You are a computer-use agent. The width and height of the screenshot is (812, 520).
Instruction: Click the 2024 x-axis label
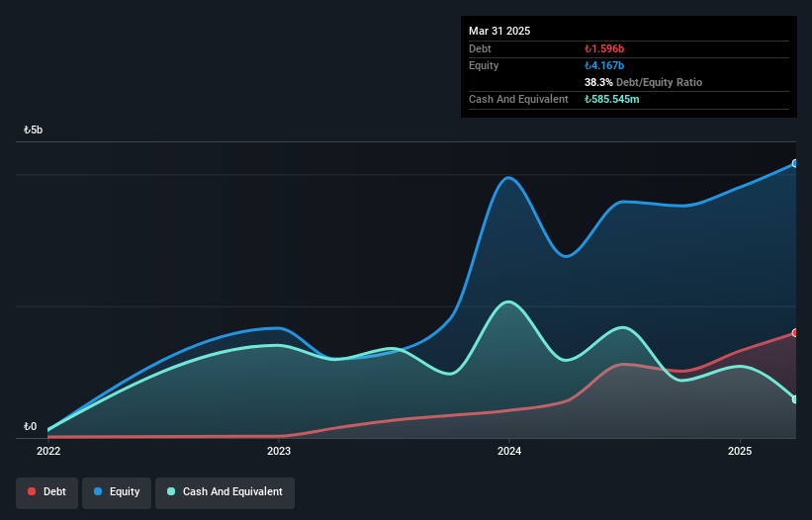(x=509, y=451)
